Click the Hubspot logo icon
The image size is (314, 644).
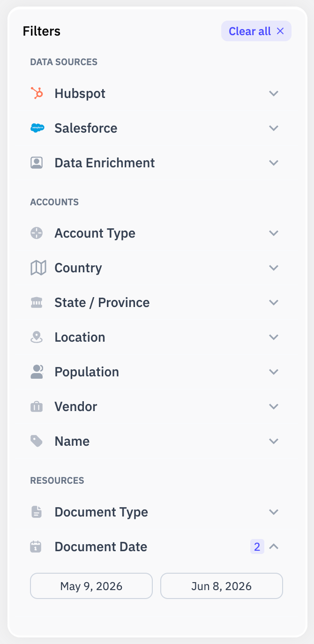[37, 93]
